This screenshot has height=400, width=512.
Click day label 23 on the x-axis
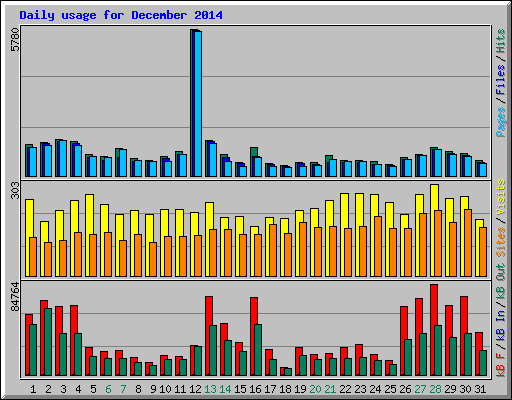point(360,389)
